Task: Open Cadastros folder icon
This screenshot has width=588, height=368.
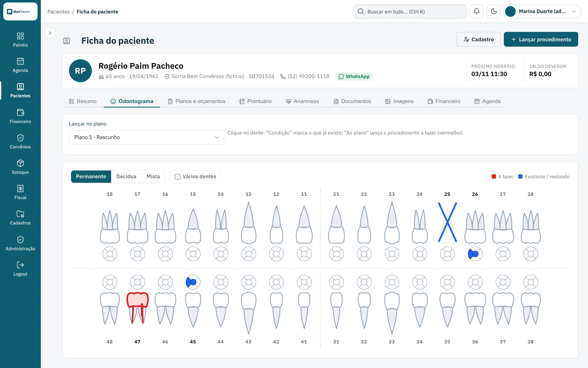Action: (20, 214)
